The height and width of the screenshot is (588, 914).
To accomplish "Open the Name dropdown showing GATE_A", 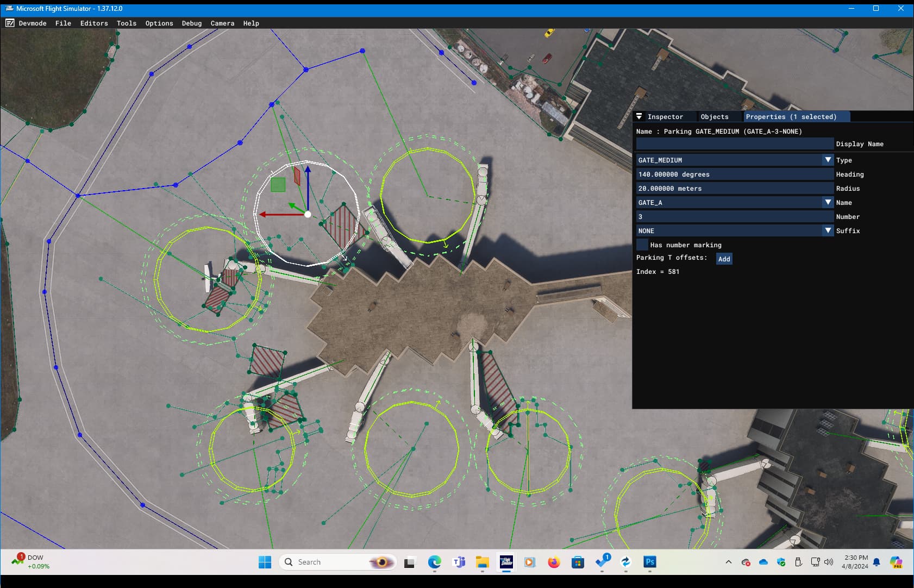I will [735, 202].
